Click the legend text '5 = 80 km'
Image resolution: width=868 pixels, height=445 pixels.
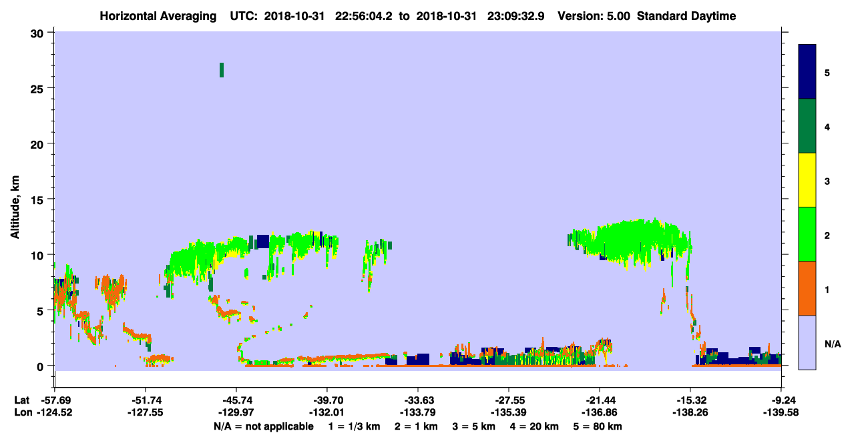point(598,426)
